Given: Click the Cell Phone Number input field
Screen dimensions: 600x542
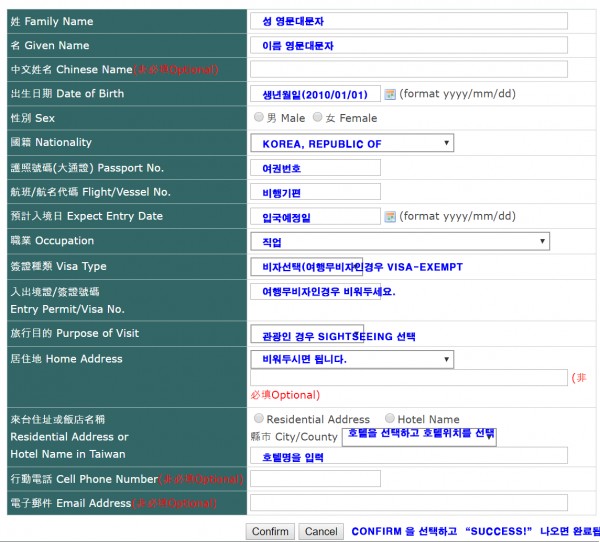Looking at the screenshot, I should 315,478.
